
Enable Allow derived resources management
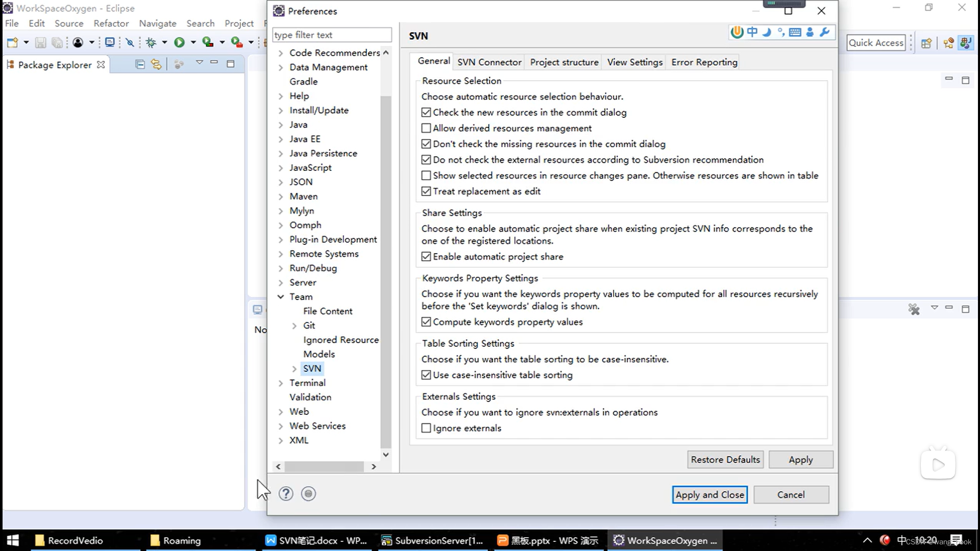[x=426, y=128]
